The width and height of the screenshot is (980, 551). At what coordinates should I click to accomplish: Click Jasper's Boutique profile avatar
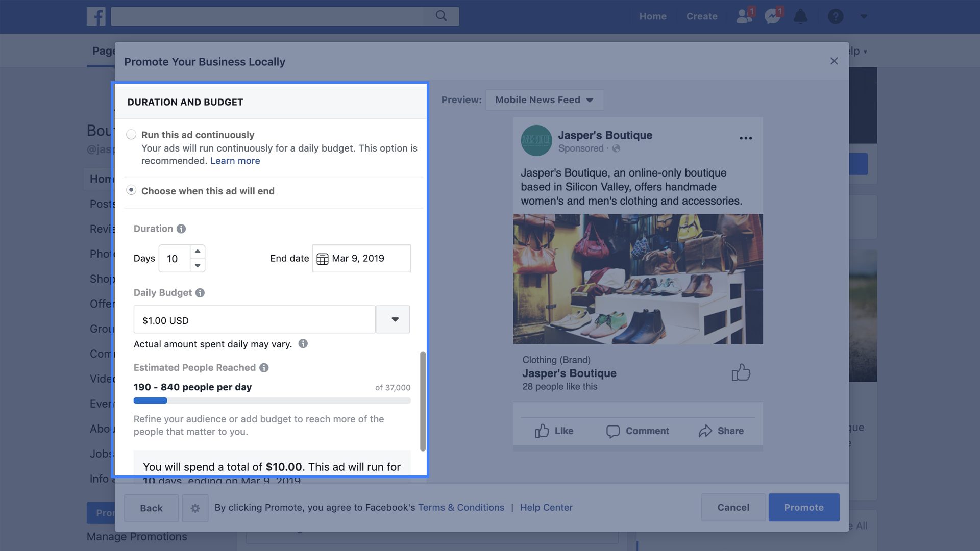(536, 140)
